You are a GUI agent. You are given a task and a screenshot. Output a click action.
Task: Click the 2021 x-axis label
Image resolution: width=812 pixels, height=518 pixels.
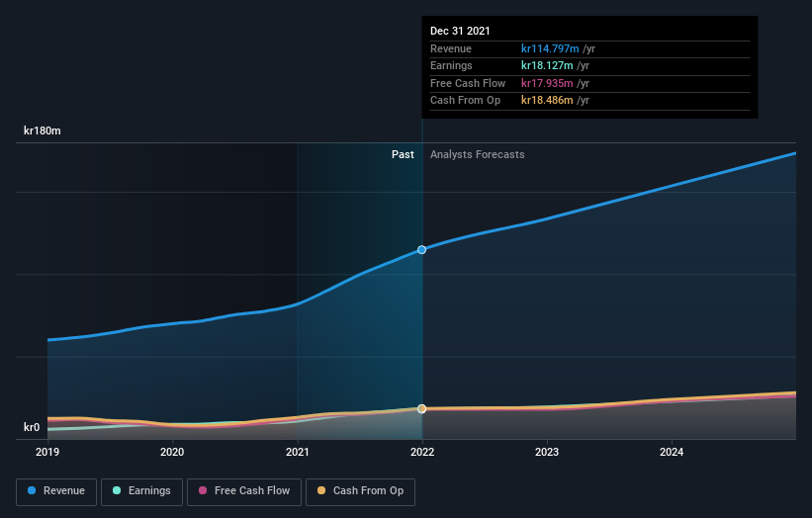(x=298, y=452)
